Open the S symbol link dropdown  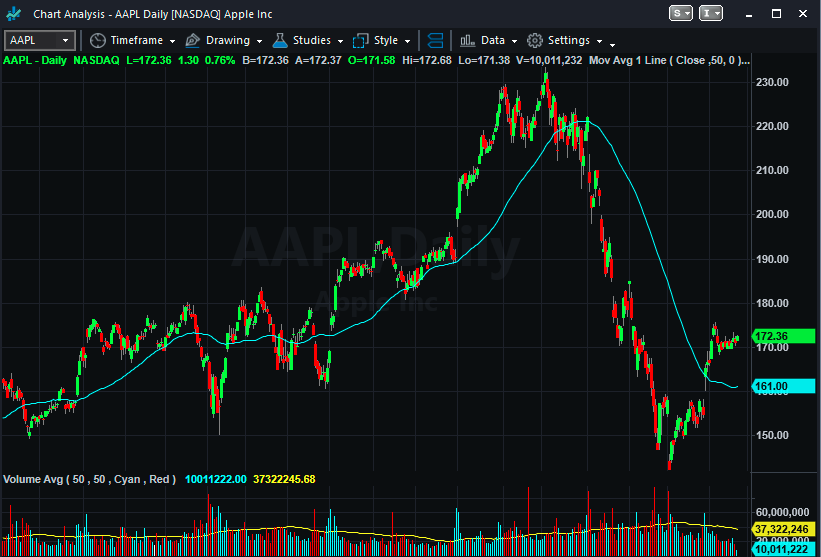681,14
